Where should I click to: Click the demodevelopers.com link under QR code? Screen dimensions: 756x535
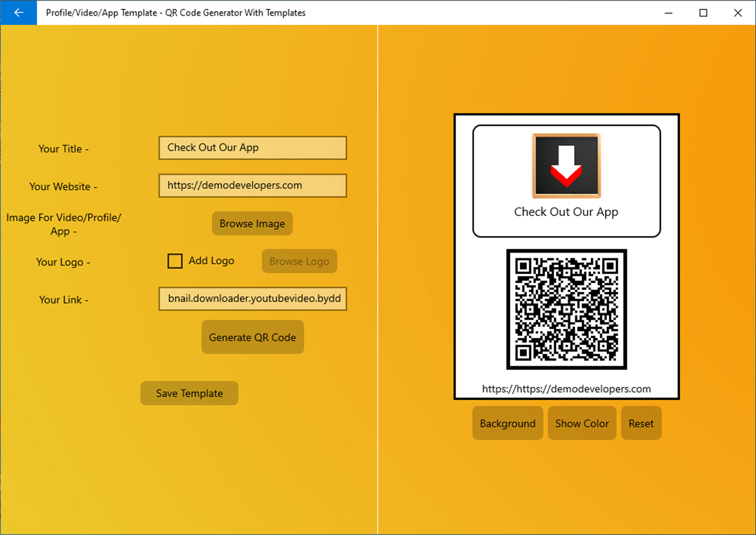(566, 389)
